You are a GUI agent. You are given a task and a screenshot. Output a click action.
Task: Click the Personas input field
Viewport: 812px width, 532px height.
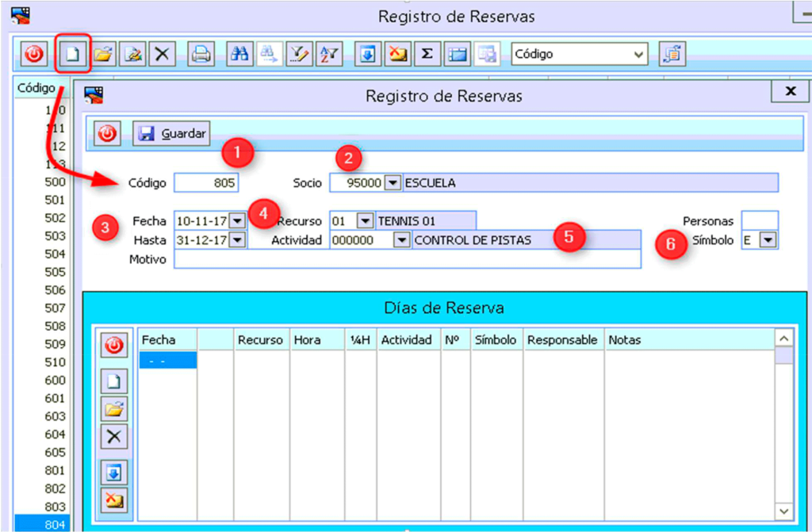[x=760, y=220]
